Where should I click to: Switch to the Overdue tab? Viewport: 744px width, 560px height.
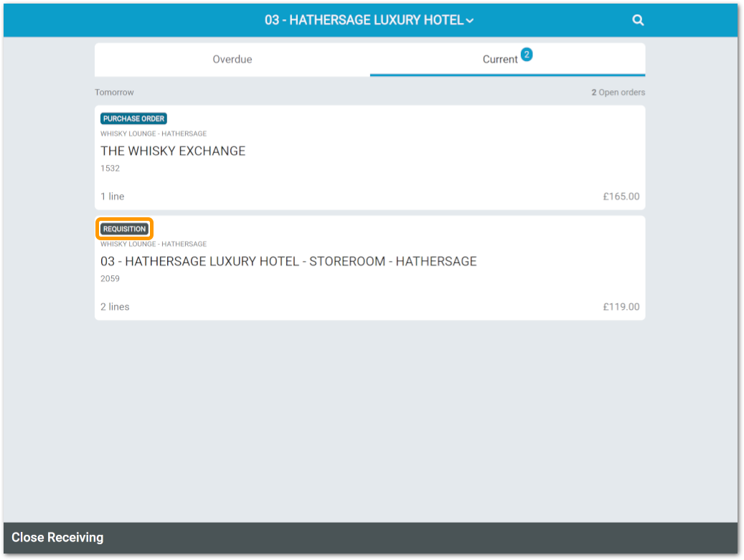pyautogui.click(x=232, y=60)
